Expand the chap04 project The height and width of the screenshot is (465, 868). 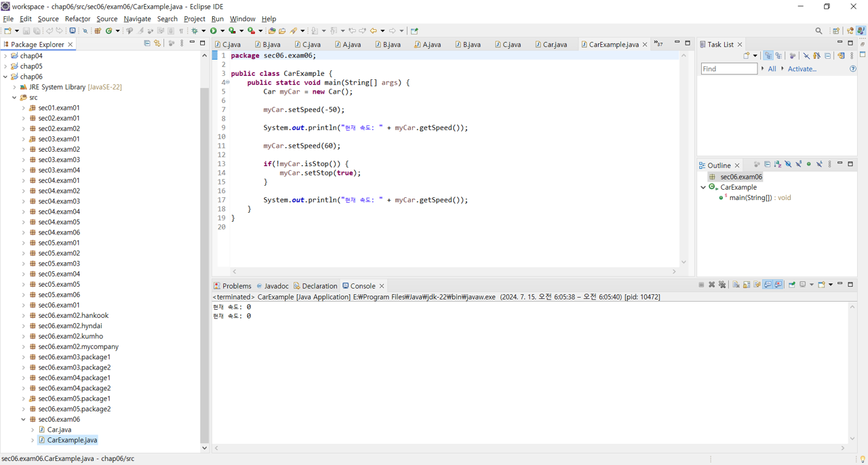pos(5,56)
